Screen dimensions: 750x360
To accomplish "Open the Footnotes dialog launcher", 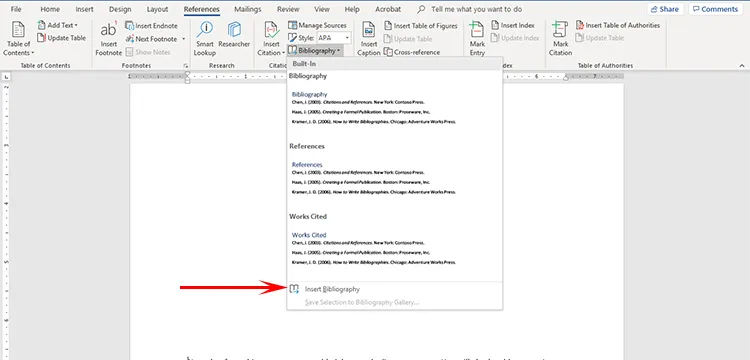I will pos(186,65).
